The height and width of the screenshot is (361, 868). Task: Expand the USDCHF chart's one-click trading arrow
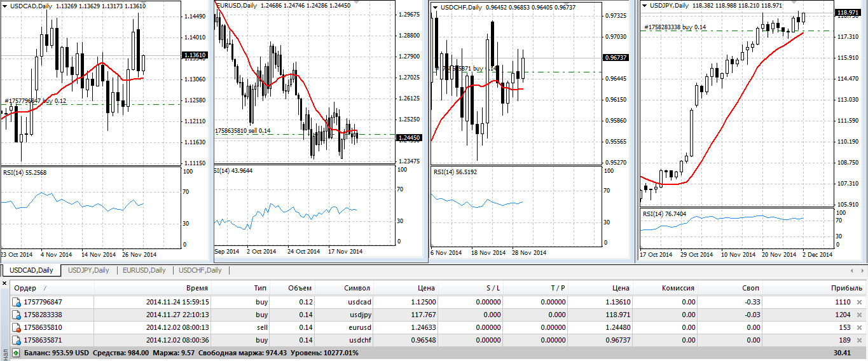[x=436, y=8]
